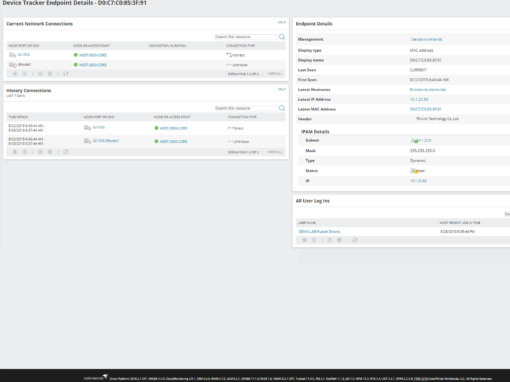Viewport: 510px width, 382px height.
Task: Open WEST-3850-CORE node in current Unknown row
Action: click(x=93, y=65)
